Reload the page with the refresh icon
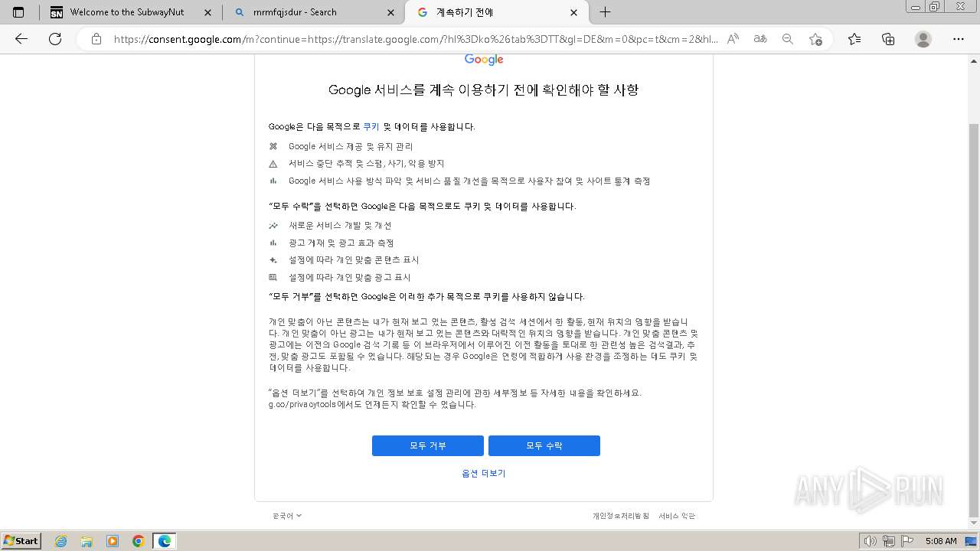This screenshot has width=980, height=551. (55, 39)
